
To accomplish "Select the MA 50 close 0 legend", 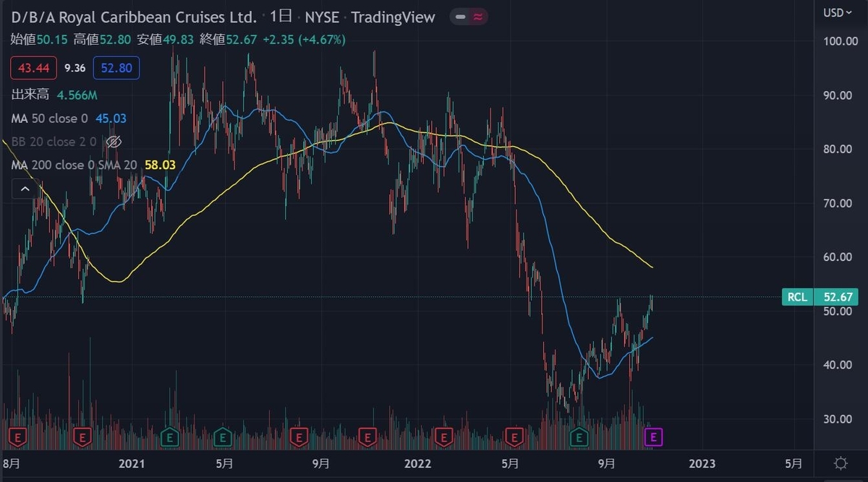I will point(49,118).
